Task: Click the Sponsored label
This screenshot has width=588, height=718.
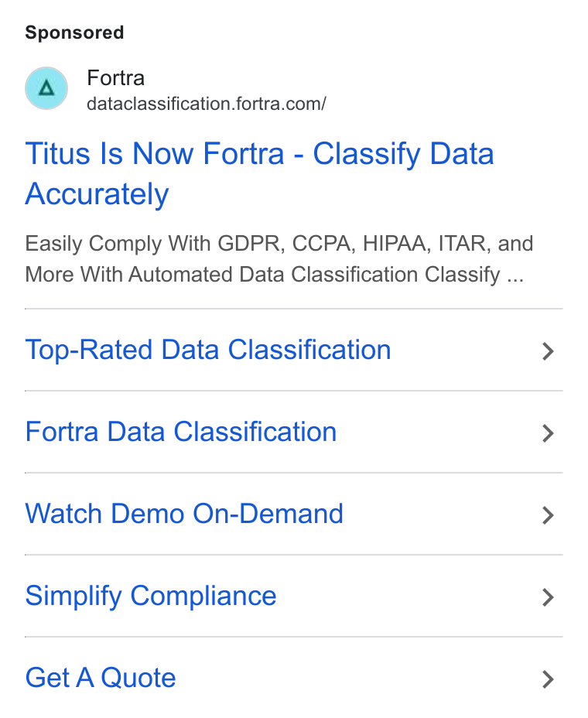Action: [74, 32]
